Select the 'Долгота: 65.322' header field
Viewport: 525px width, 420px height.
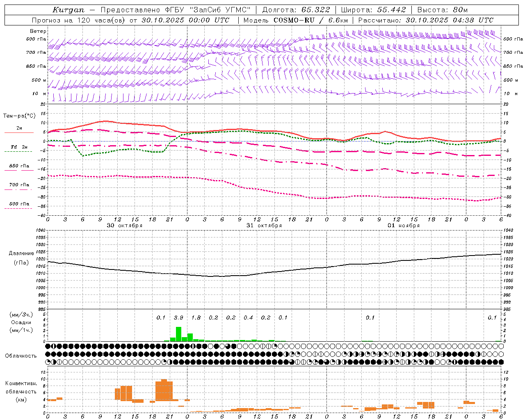(x=296, y=10)
